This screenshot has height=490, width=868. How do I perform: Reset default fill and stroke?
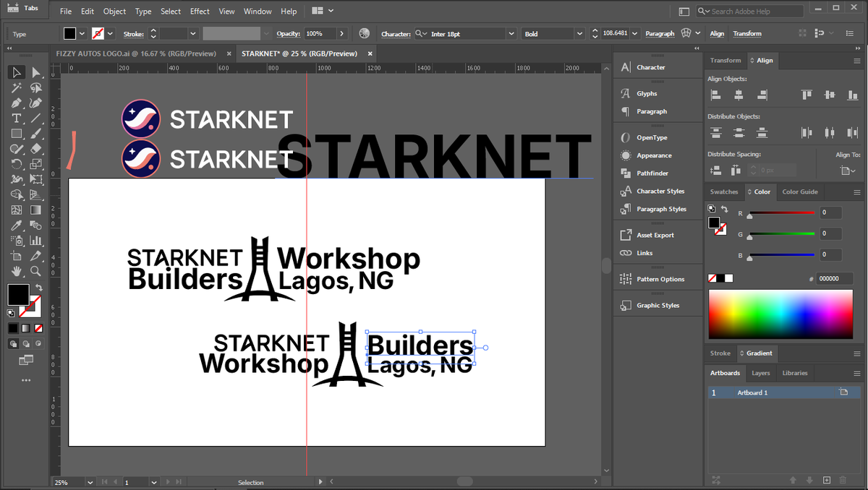[11, 313]
